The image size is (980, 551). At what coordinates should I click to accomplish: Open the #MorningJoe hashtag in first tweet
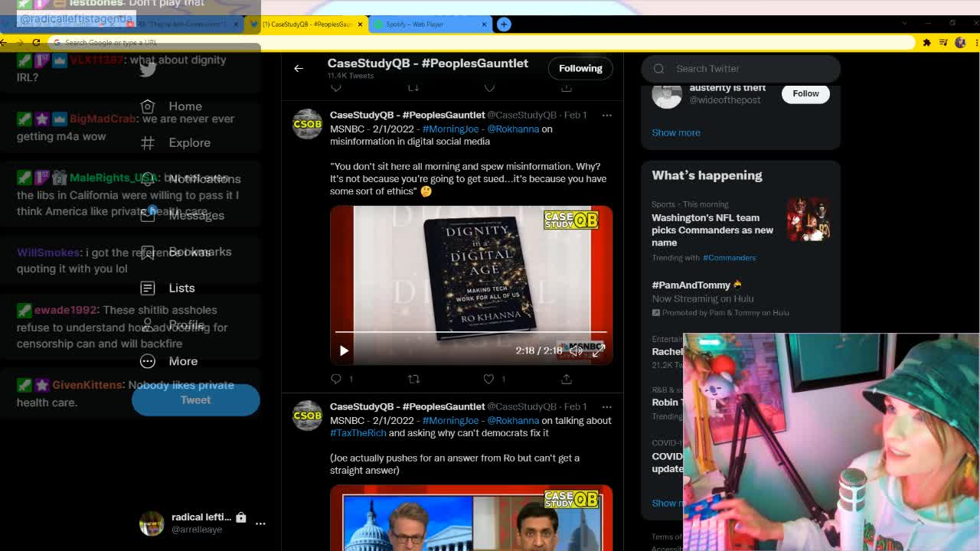[x=450, y=129]
